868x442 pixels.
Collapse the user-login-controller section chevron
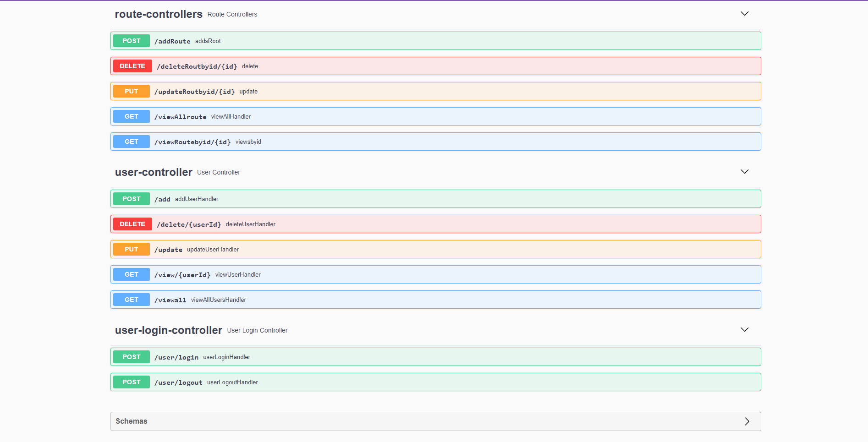point(744,330)
